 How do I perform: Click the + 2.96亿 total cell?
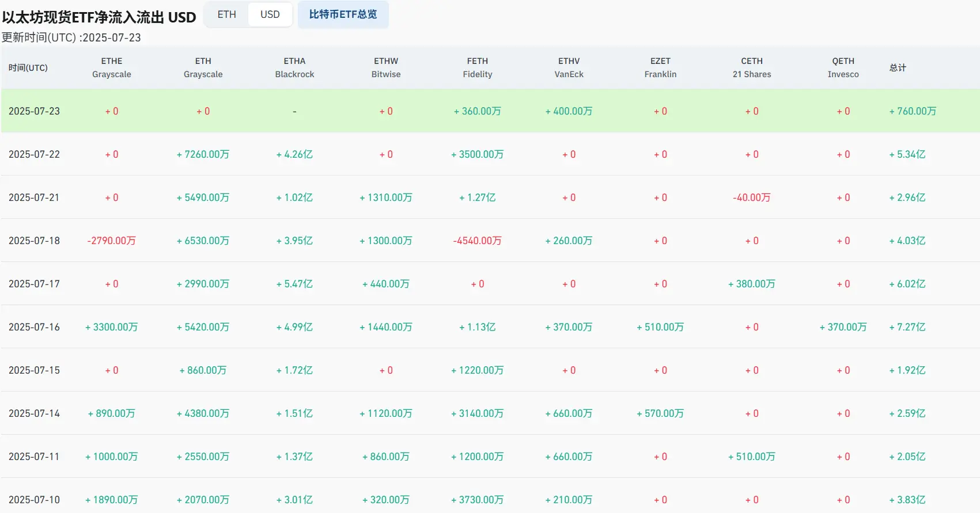pos(907,197)
